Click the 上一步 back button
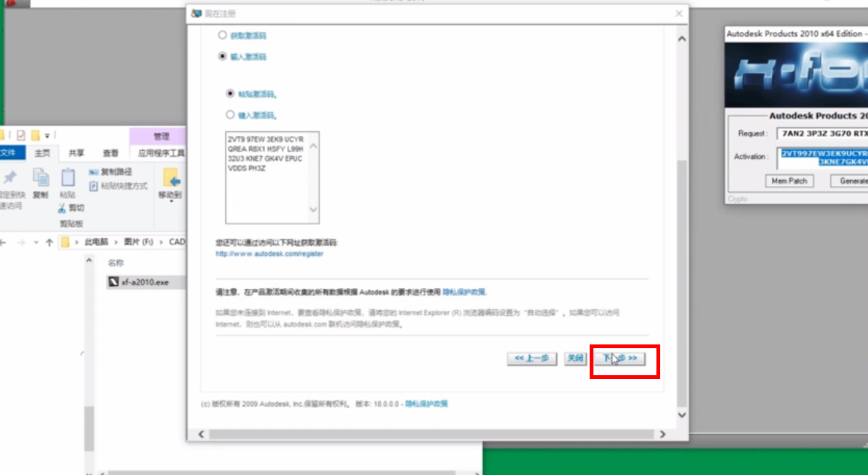This screenshot has width=868, height=475. pyautogui.click(x=532, y=358)
